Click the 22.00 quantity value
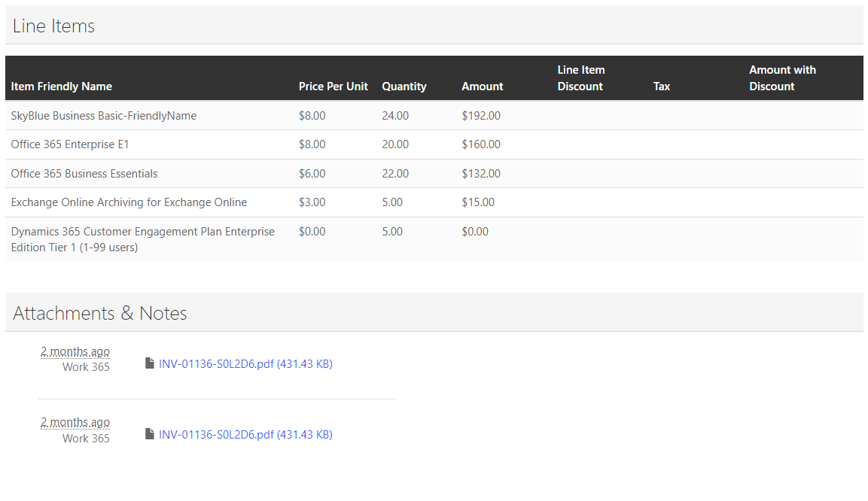 395,174
